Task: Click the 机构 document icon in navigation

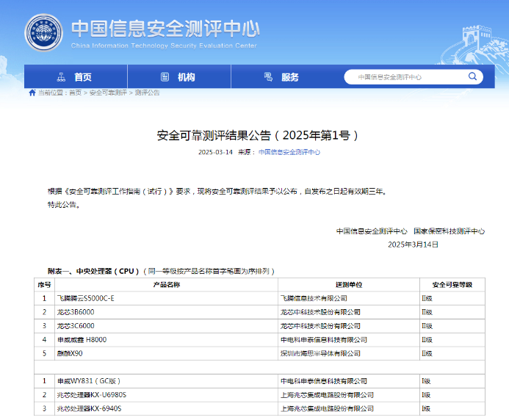Action: 165,77
